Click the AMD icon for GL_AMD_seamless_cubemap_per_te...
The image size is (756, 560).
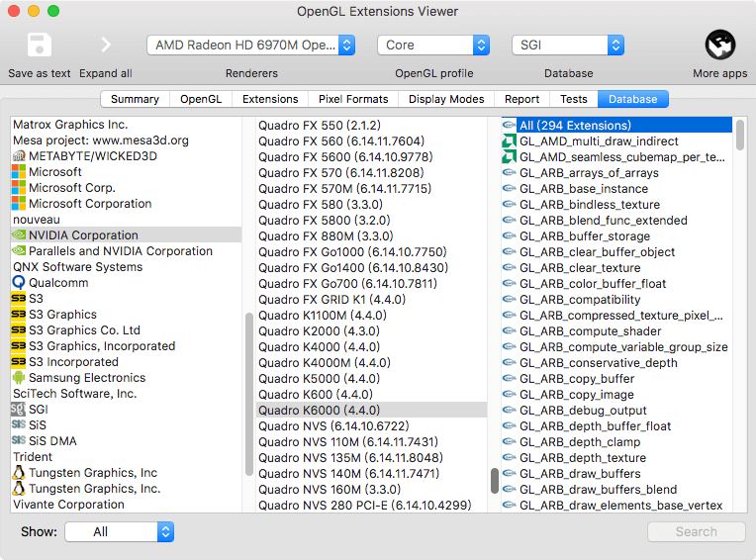tap(509, 157)
